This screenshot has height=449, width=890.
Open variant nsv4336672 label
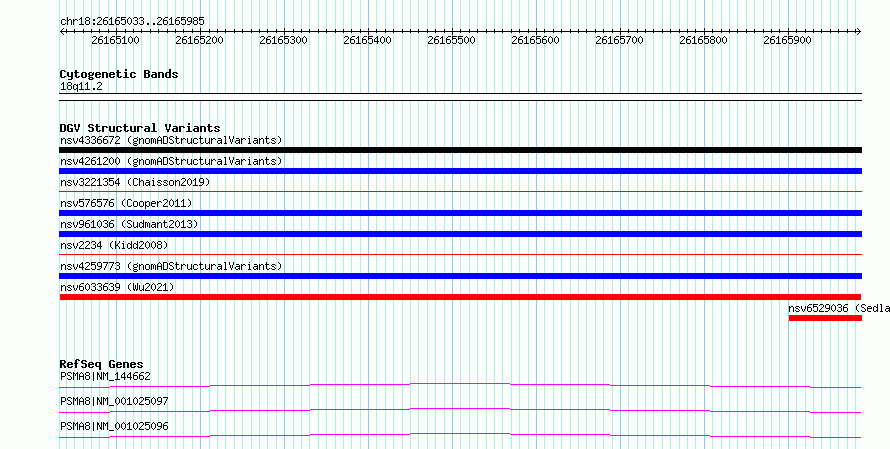pos(171,140)
